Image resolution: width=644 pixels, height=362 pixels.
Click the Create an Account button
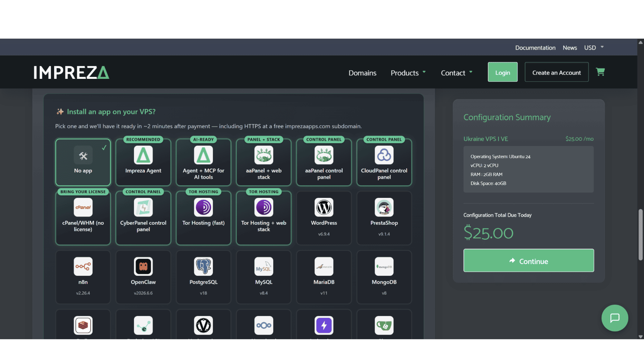click(x=557, y=72)
